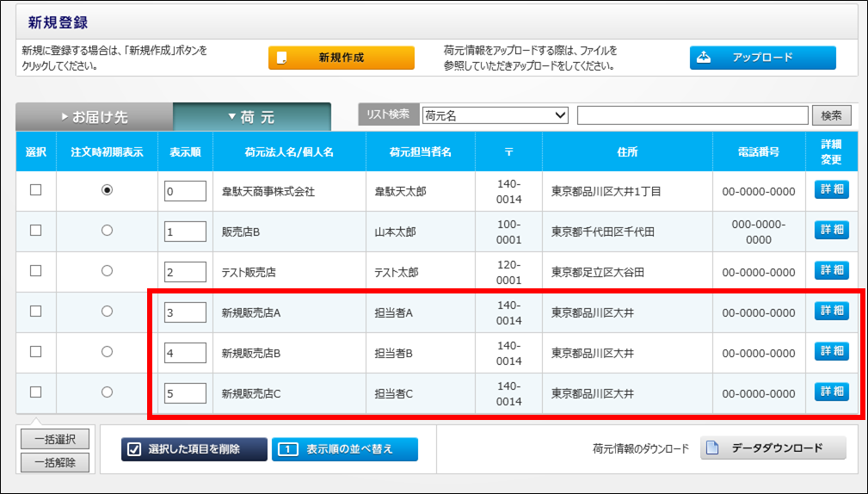
Task: Select the default radio button for 販売店B
Action: click(107, 231)
